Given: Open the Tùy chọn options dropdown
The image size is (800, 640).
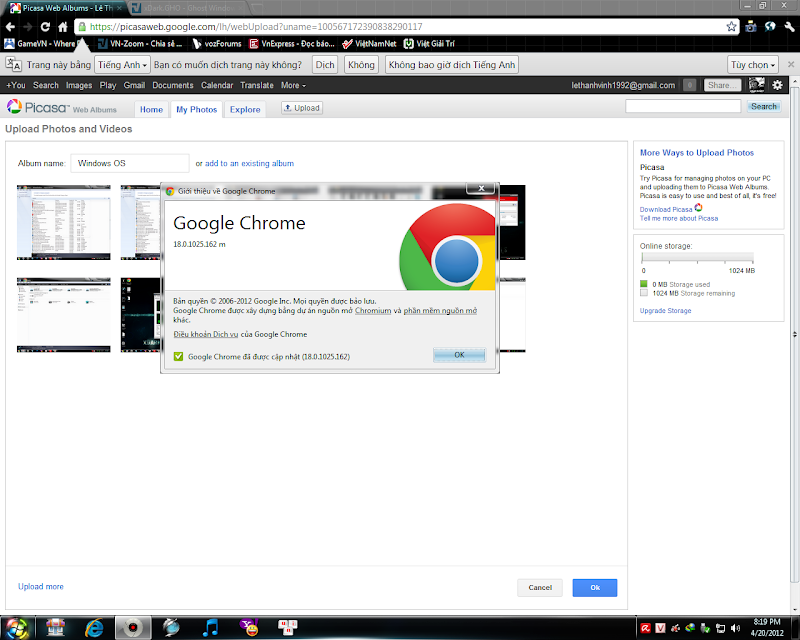Looking at the screenshot, I should [753, 65].
